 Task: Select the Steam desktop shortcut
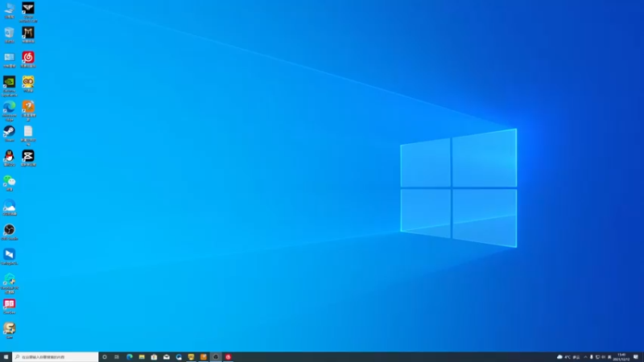pos(10,134)
